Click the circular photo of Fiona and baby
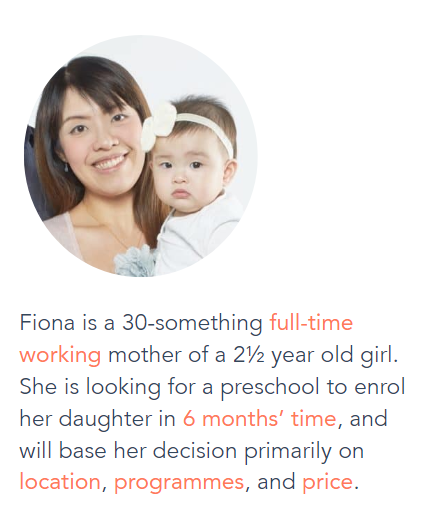Screen dimensions: 424x525 pos(141,156)
